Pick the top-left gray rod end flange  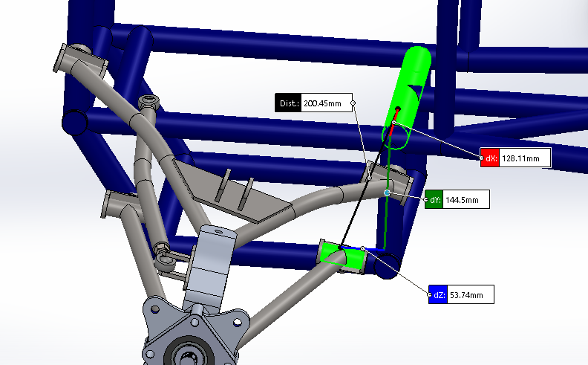pyautogui.click(x=79, y=58)
